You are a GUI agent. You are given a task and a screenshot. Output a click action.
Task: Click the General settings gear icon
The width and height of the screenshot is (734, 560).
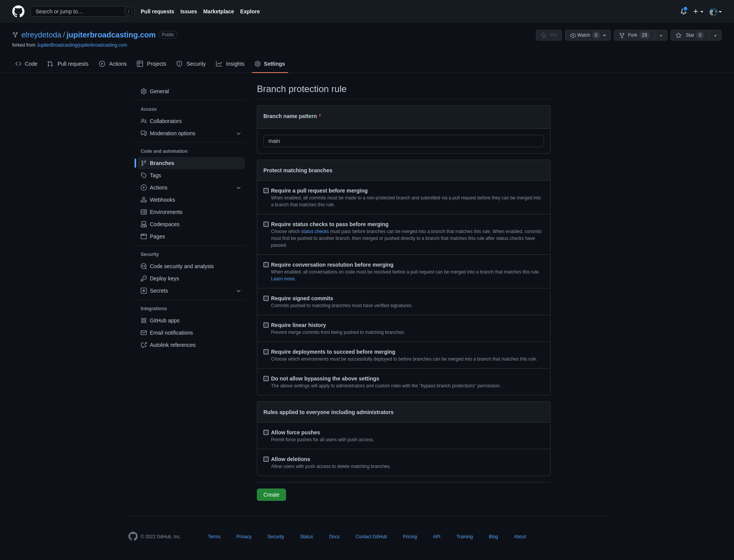point(144,91)
